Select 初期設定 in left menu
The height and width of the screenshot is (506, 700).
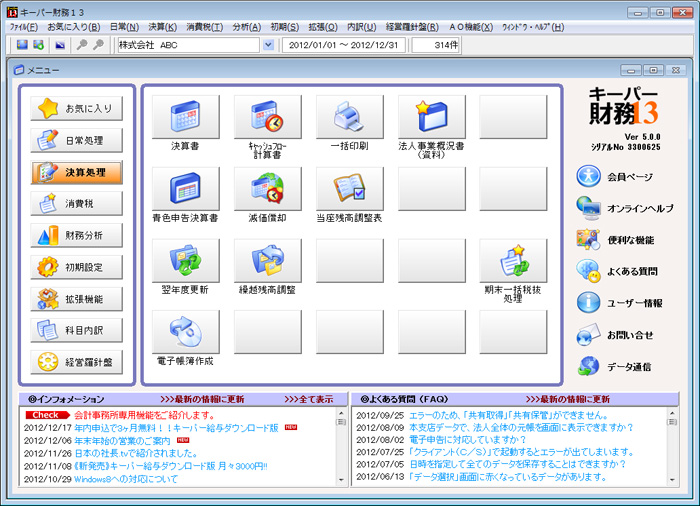tap(76, 267)
